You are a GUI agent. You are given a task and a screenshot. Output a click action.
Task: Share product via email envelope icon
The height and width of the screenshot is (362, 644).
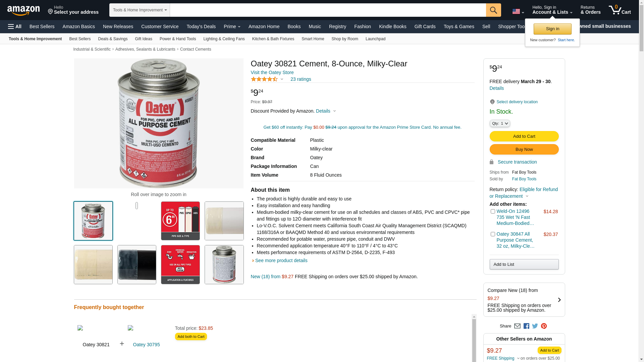coord(517,326)
